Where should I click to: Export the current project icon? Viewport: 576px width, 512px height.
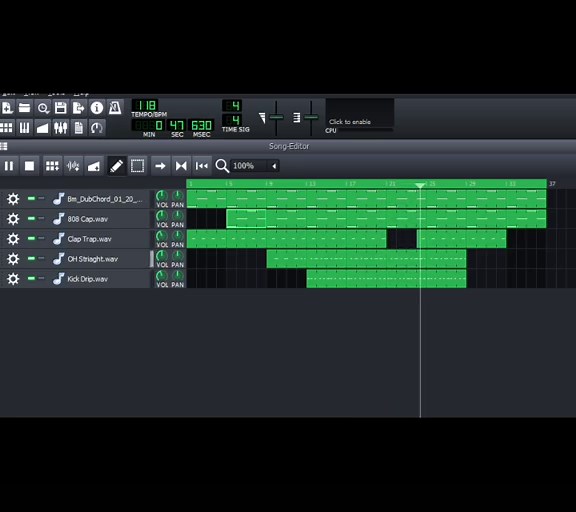pos(79,108)
